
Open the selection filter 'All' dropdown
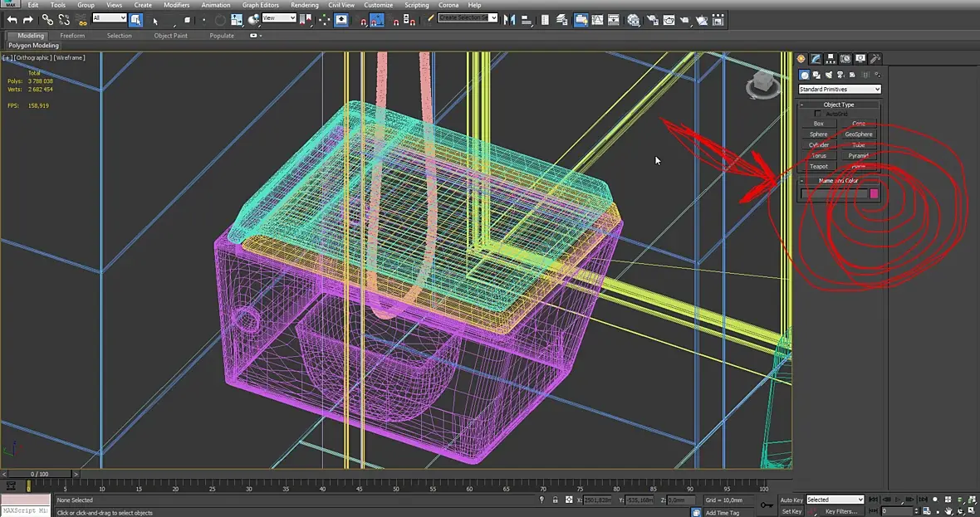[x=109, y=18]
